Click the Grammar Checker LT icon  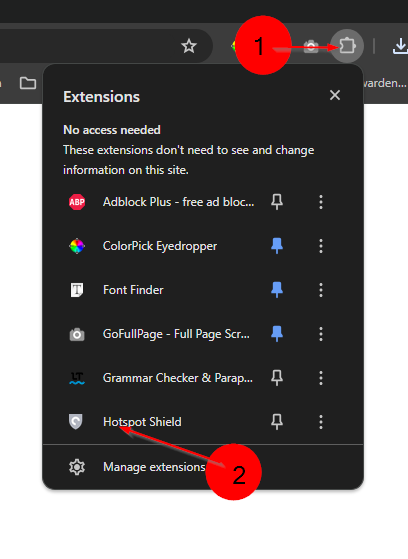point(77,378)
